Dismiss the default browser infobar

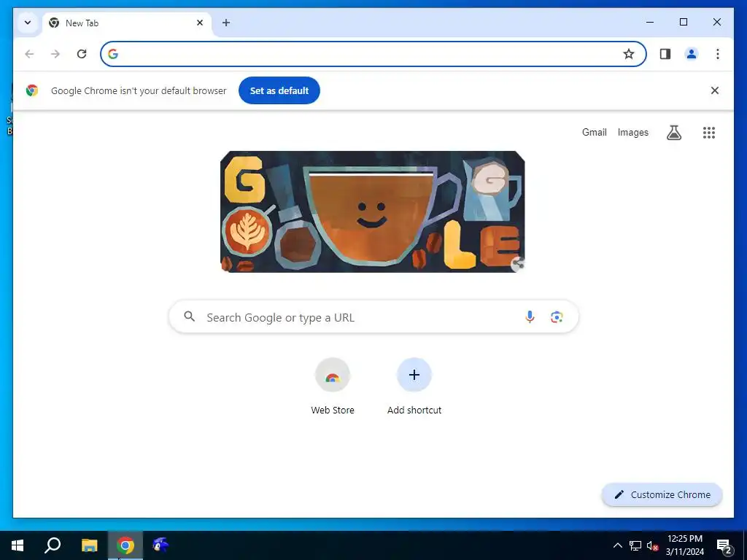715,90
